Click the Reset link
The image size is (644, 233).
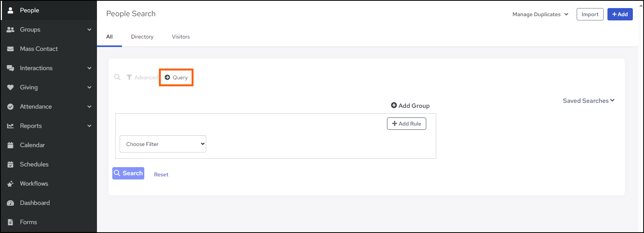tap(161, 175)
